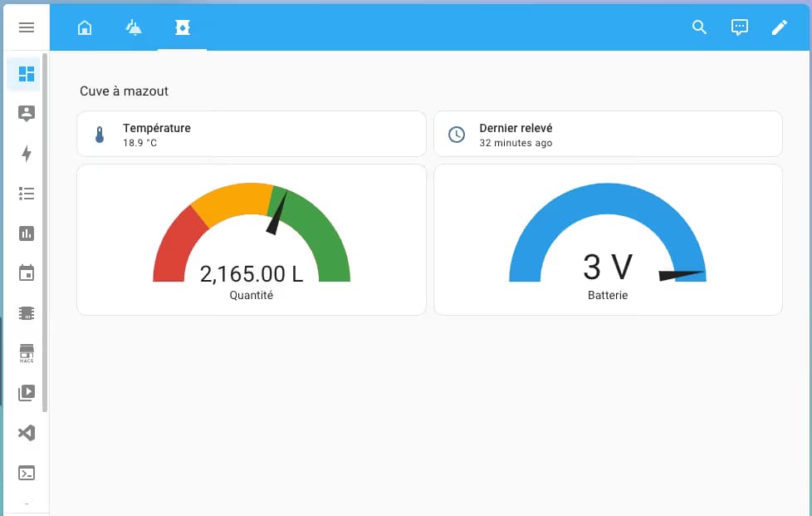The image size is (812, 516).
Task: Open the Assist chat bubble icon
Action: coord(739,27)
